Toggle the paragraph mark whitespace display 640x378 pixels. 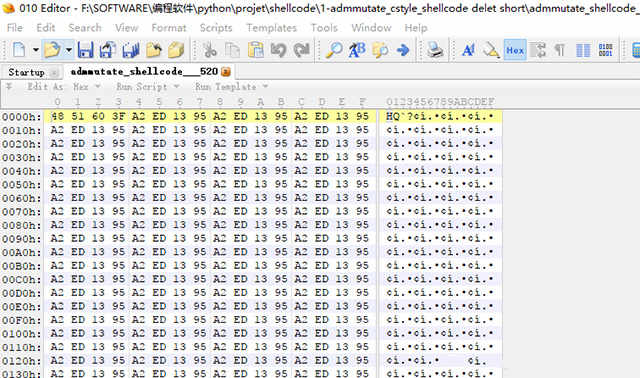pyautogui.click(x=560, y=50)
